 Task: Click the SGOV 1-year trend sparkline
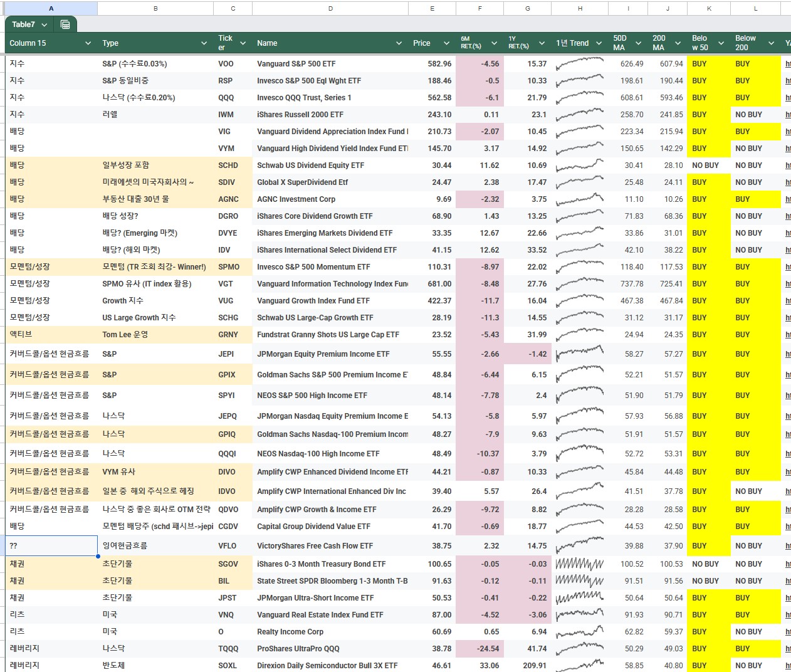(579, 564)
